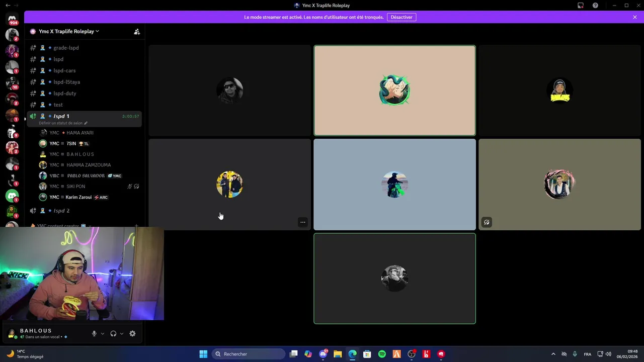Click SIKI PON's deafened headphone icon
Screen dimensions: 644x362
coord(136,187)
